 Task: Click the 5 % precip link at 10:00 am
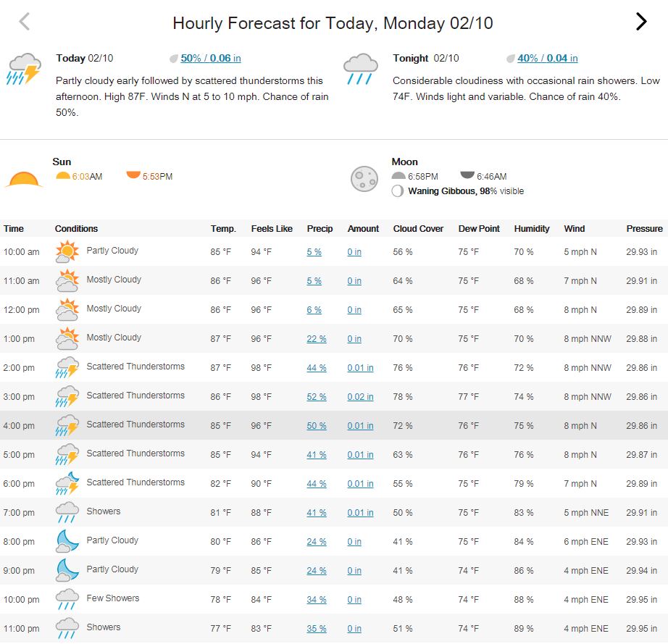(314, 251)
